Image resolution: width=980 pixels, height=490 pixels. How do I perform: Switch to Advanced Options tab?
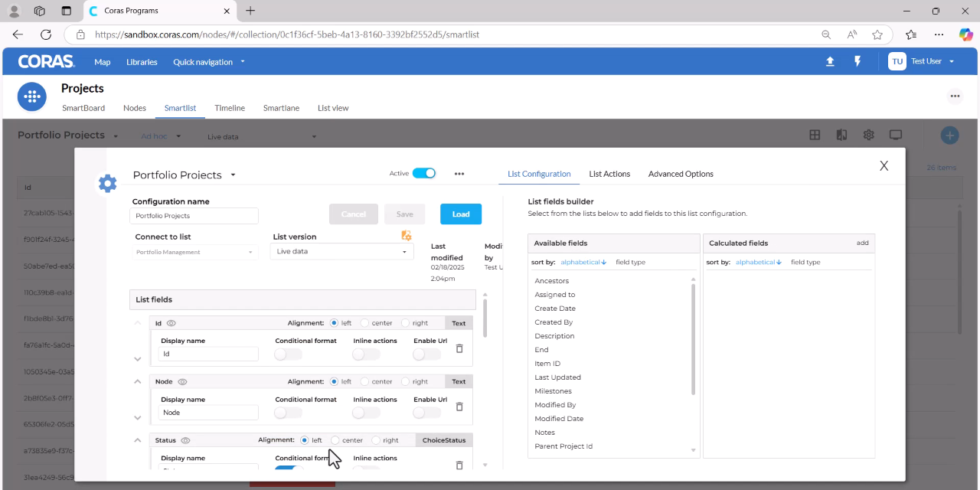pos(681,174)
